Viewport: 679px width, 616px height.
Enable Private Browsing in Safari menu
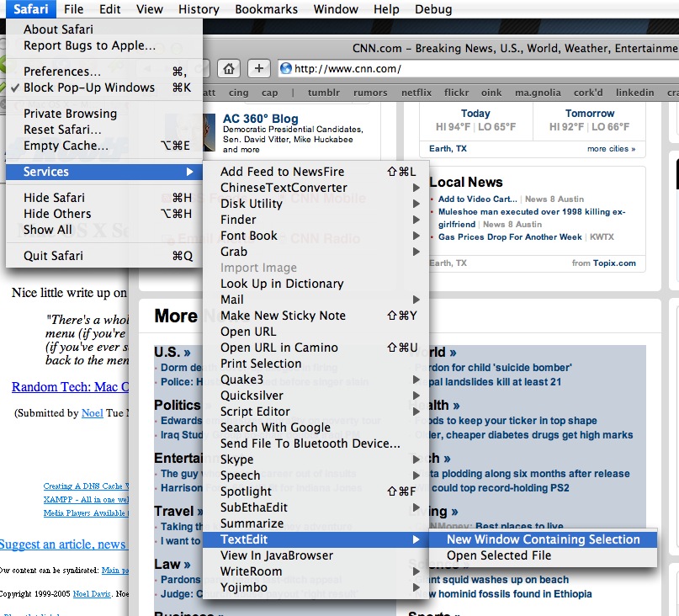pyautogui.click(x=104, y=114)
